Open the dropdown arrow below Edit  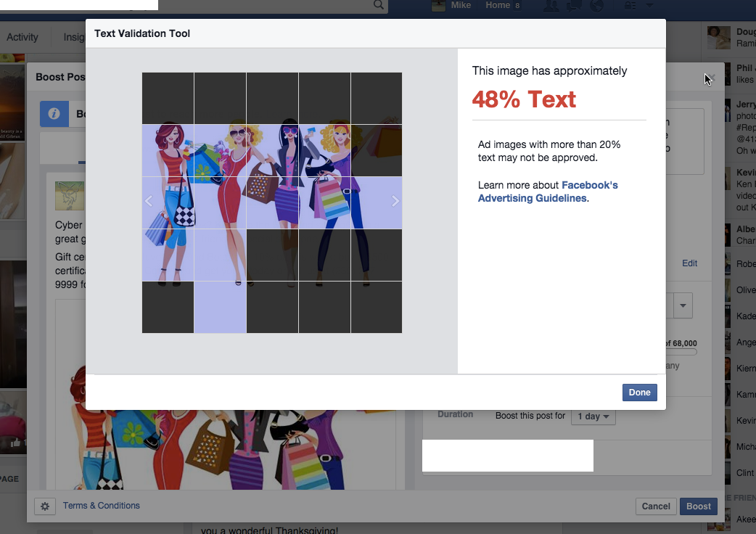682,305
